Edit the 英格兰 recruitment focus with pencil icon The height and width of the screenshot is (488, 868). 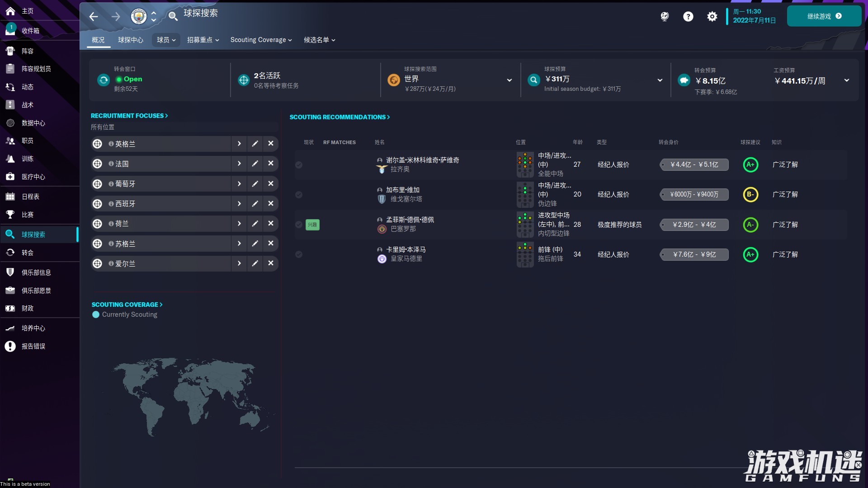point(255,144)
